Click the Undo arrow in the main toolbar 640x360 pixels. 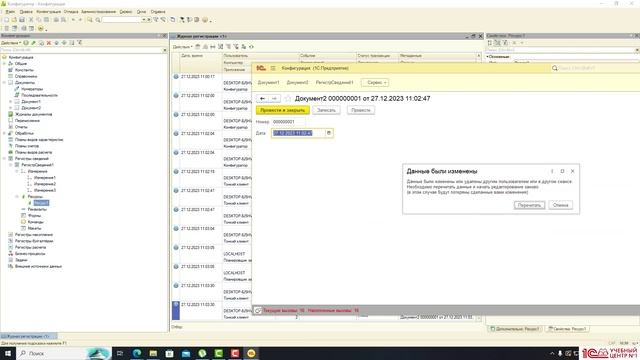coord(73,20)
